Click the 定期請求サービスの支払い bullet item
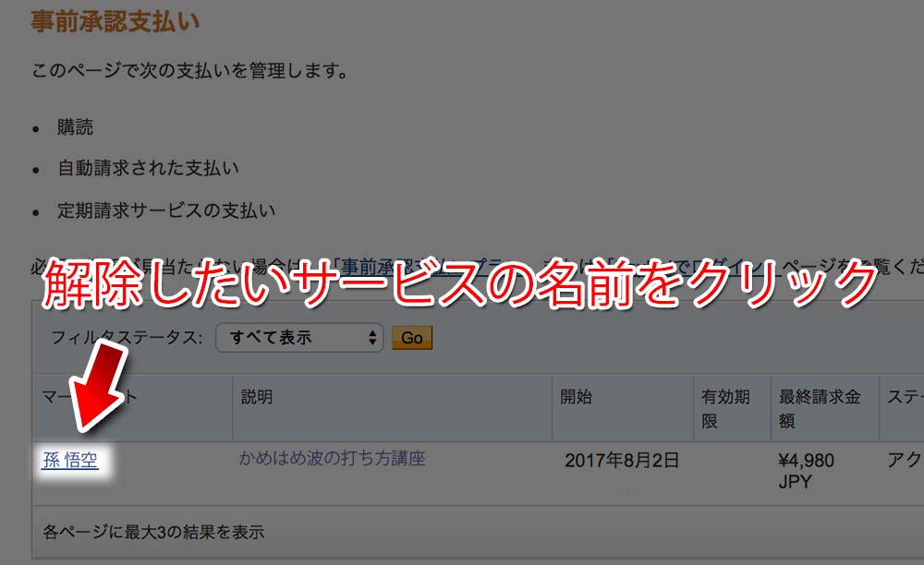Viewport: 924px width, 565px height. point(166,210)
